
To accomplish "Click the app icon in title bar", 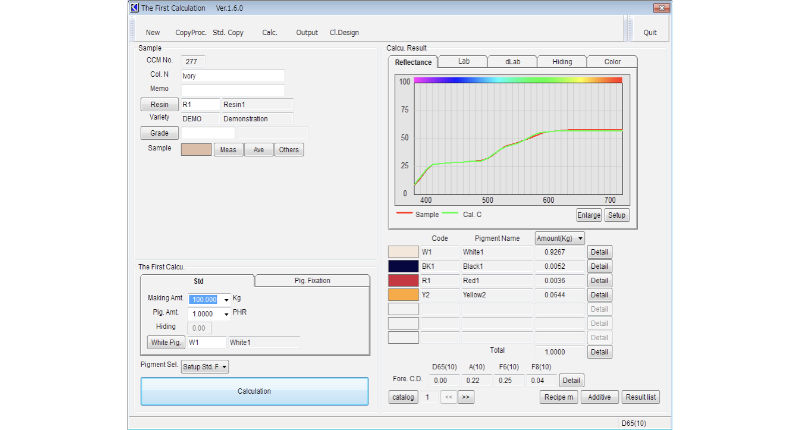I will pyautogui.click(x=134, y=8).
